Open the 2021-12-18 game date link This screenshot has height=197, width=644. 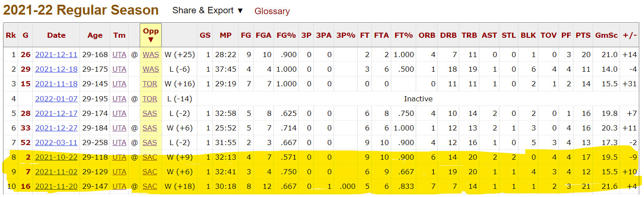56,69
